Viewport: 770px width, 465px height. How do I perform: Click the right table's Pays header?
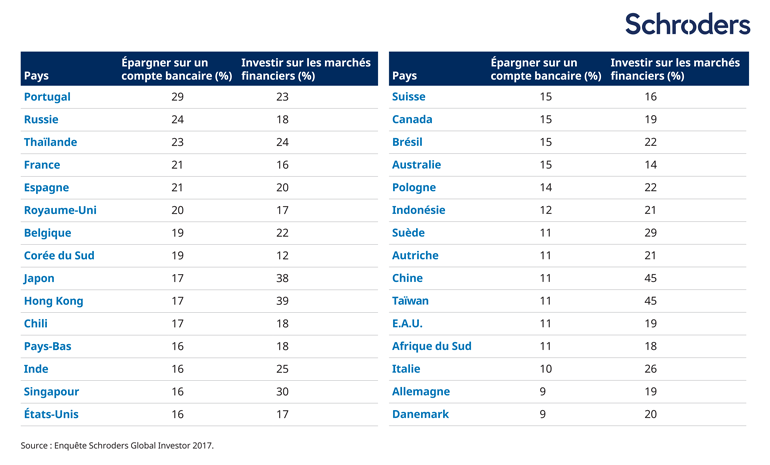click(x=405, y=75)
